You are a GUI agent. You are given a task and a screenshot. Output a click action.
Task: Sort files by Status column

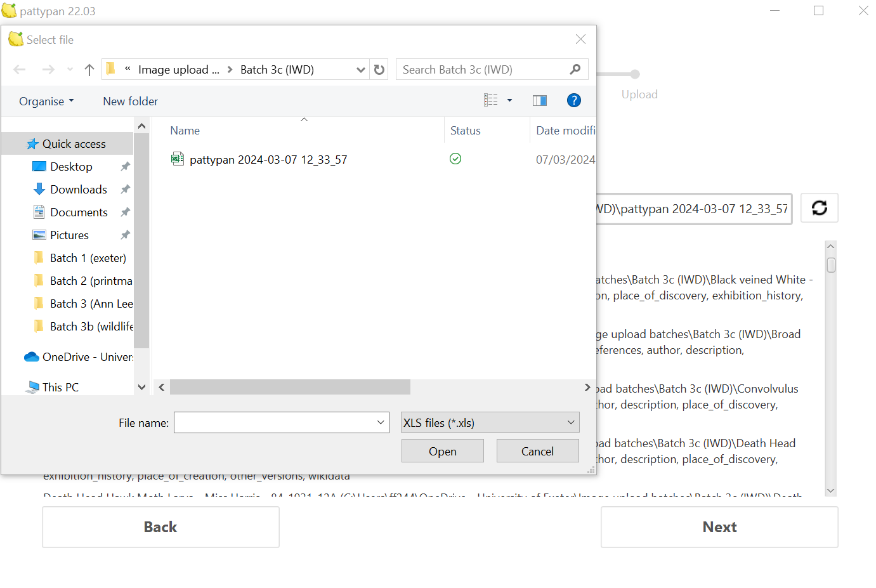tap(466, 131)
